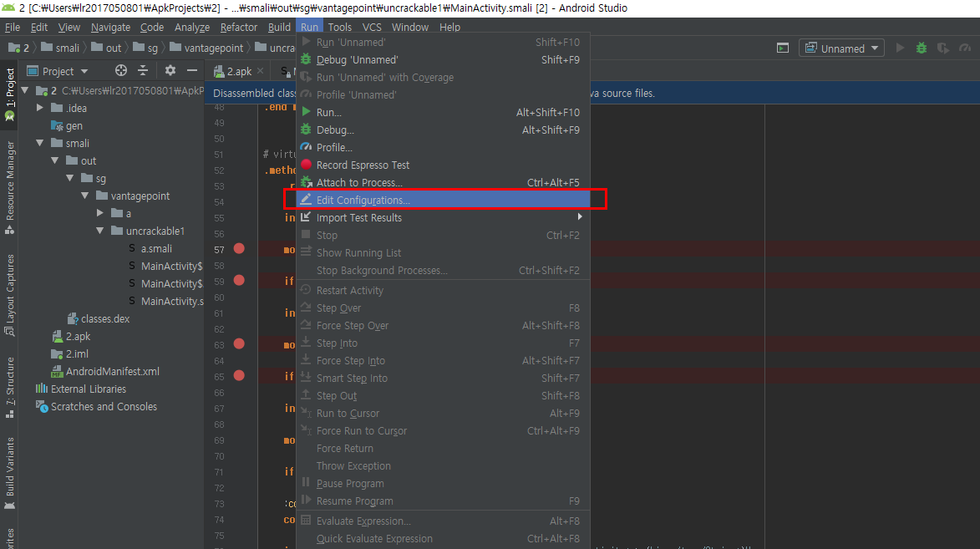This screenshot has height=549, width=980.
Task: Collapse the smali folder
Action: (x=40, y=143)
